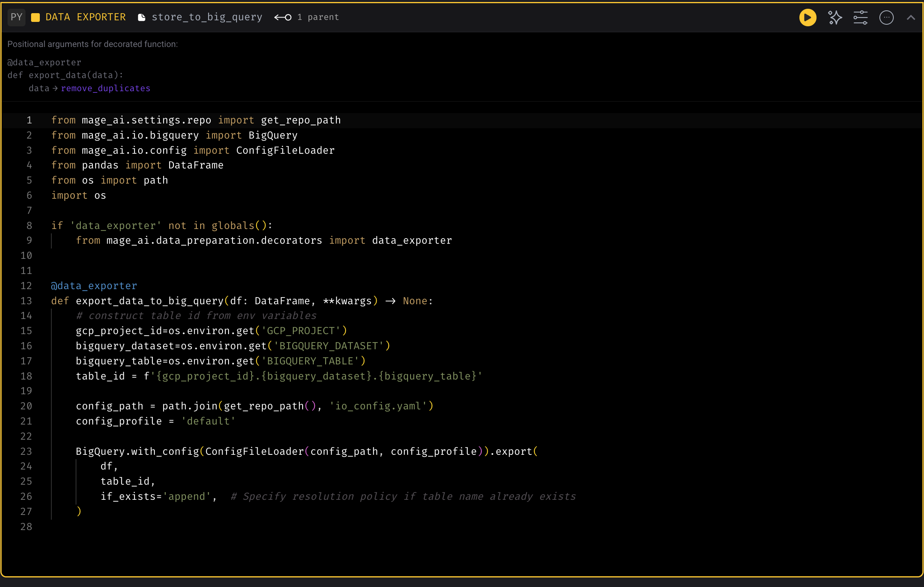Click the 'BIGQUERY_TABLE' string

coord(310,361)
